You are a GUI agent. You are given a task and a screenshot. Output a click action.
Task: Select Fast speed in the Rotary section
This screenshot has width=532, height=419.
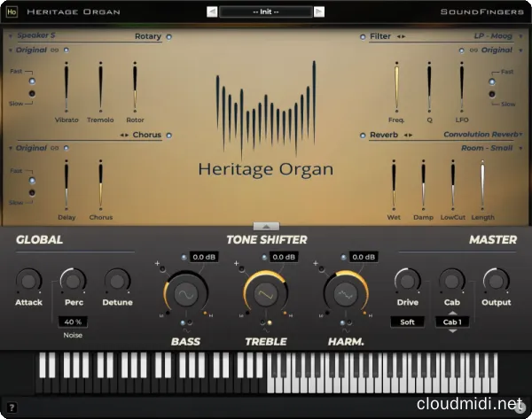pyautogui.click(x=32, y=81)
